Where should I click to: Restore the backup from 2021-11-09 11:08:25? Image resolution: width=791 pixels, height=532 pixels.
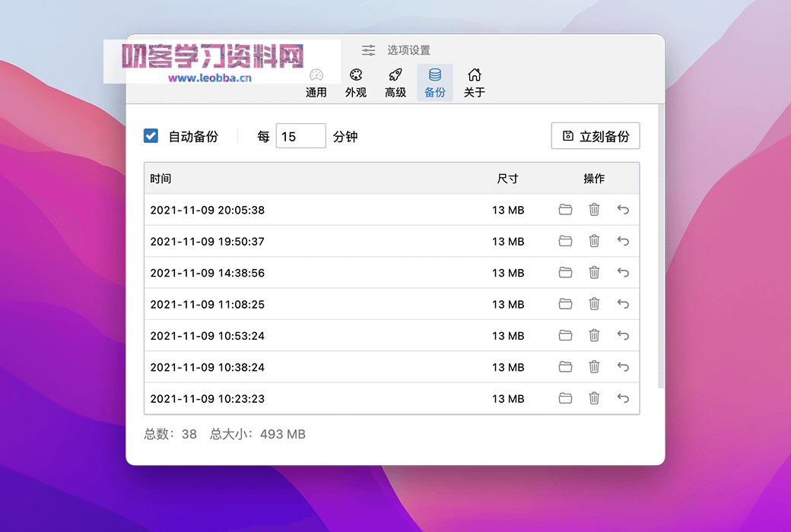coord(623,304)
